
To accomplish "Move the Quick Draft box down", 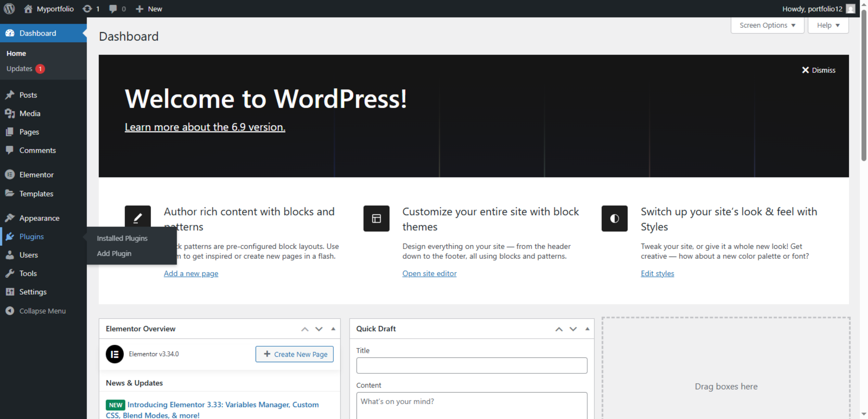I will click(573, 329).
